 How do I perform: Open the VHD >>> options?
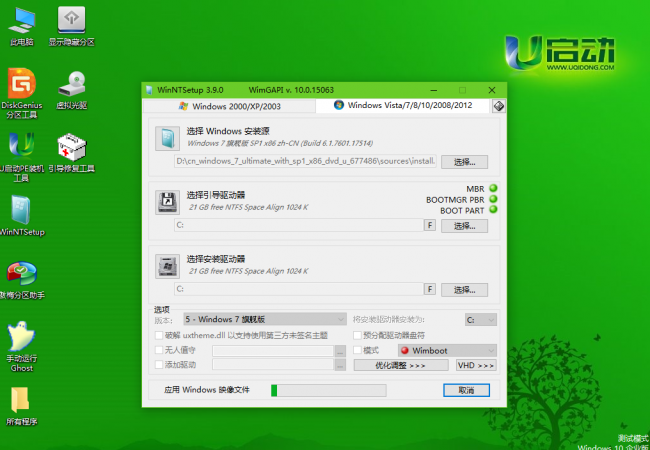(476, 365)
